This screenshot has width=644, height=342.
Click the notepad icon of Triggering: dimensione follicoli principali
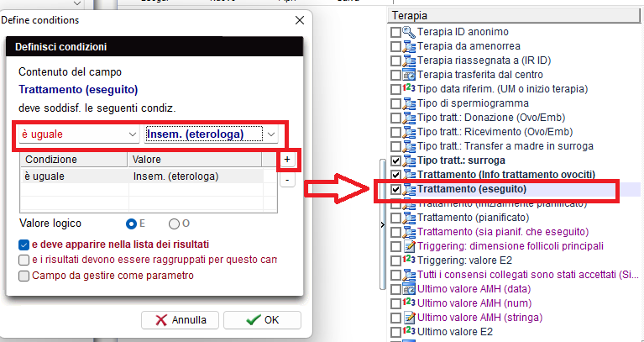[409, 246]
